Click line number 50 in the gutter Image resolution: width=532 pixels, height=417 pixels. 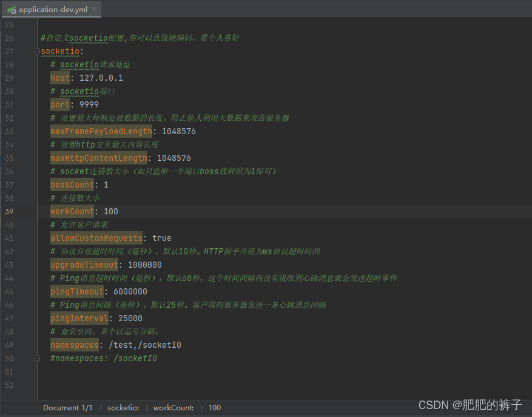[x=9, y=358]
